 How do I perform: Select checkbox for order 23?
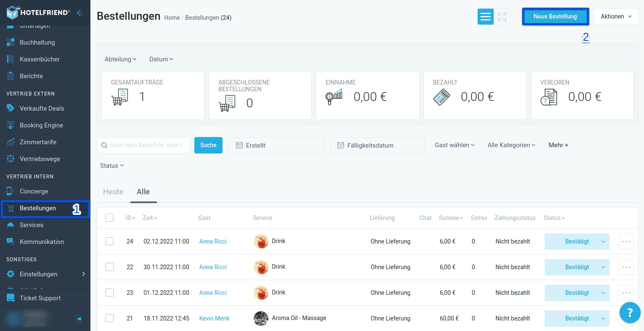coord(110,293)
